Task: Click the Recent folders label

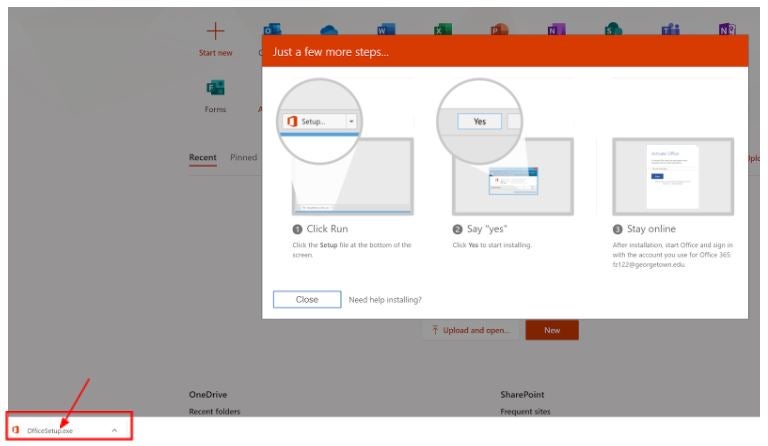Action: coord(215,412)
